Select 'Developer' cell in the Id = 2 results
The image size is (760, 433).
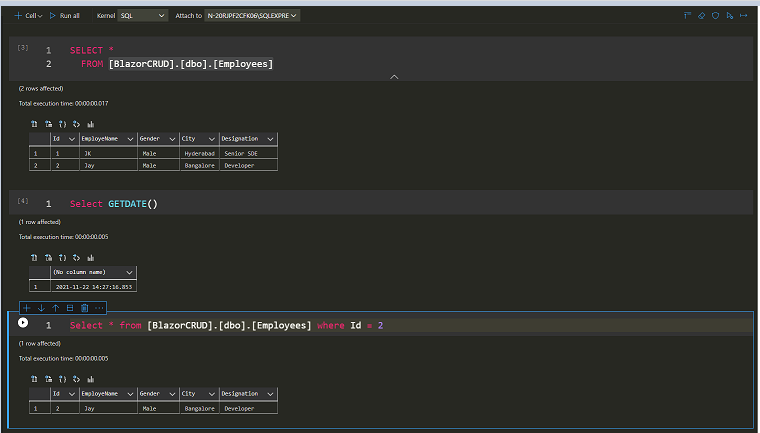[x=248, y=408]
